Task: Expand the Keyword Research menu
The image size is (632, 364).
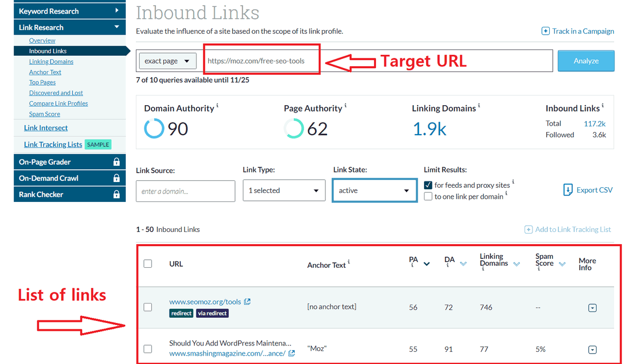Action: (70, 11)
